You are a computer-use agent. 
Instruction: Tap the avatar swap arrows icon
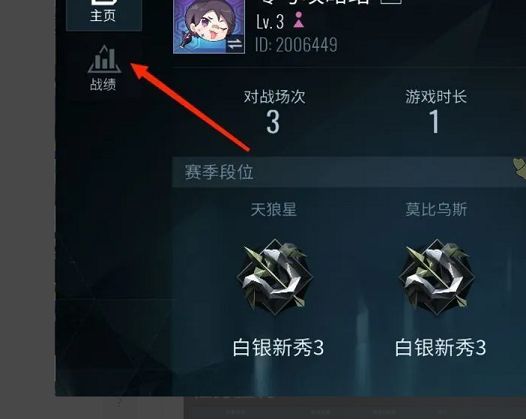(x=235, y=44)
